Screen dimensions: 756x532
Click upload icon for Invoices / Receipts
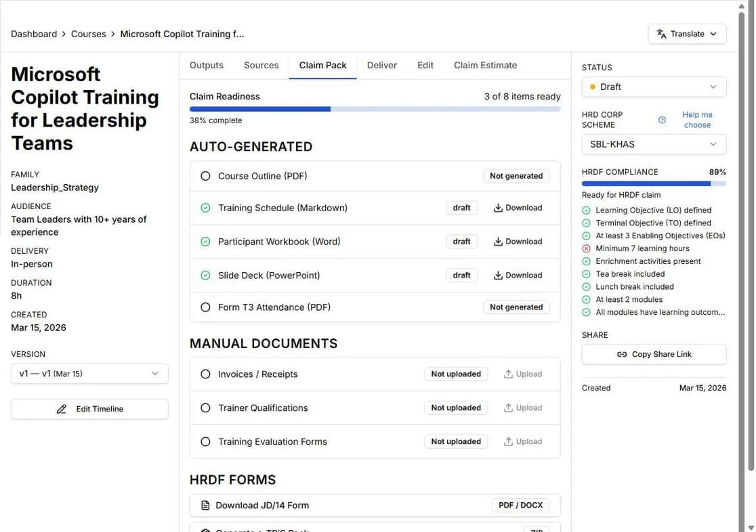(x=508, y=374)
